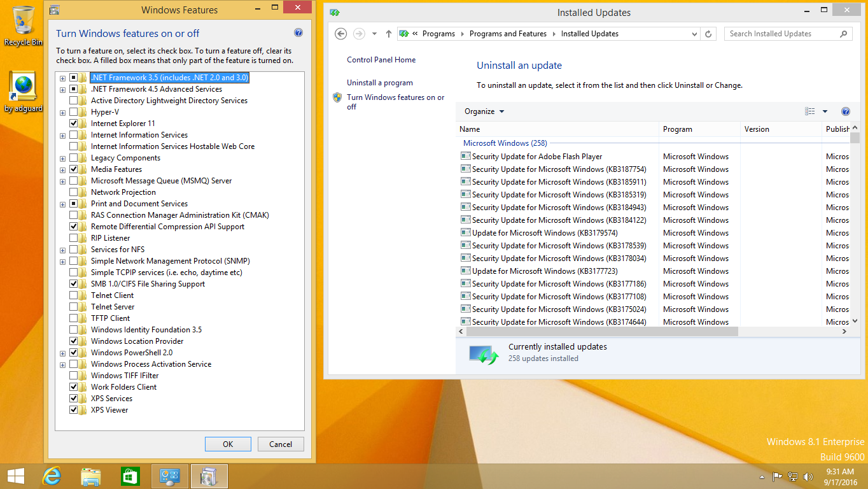
Task: Click the Action Center flag tray icon
Action: point(777,476)
